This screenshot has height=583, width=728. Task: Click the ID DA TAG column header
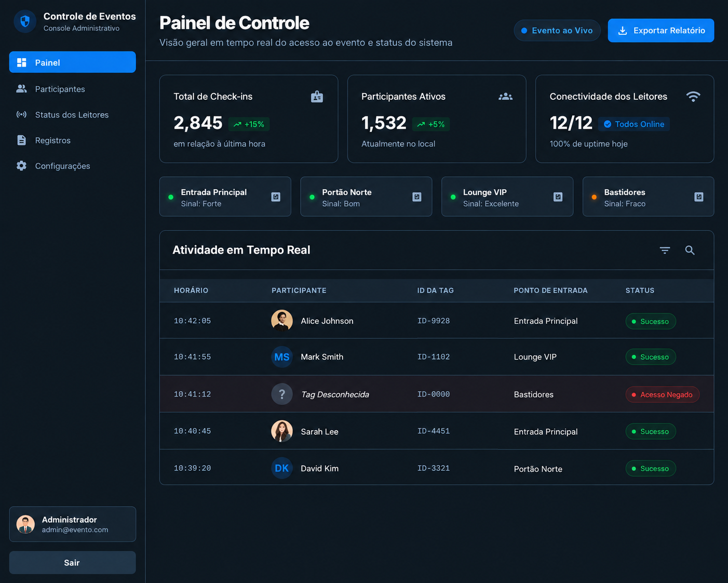(x=436, y=290)
